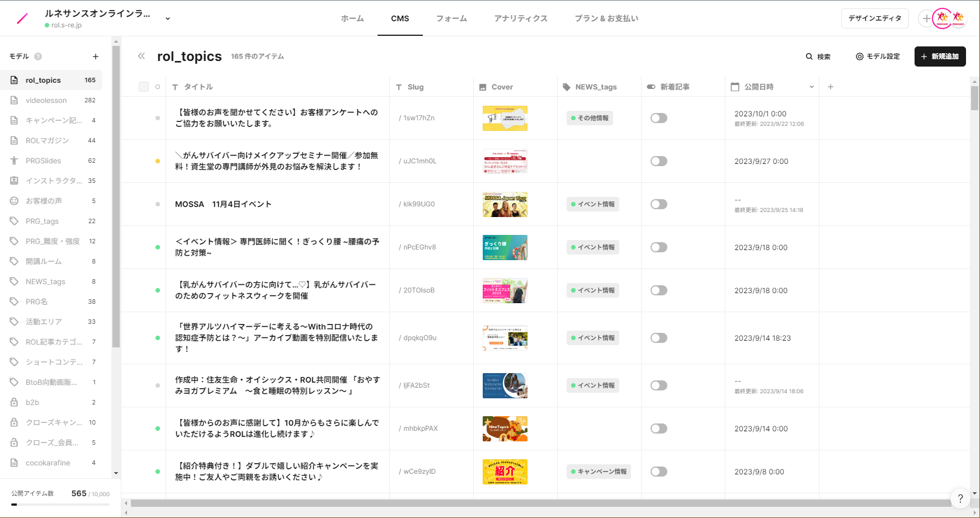Image resolution: width=980 pixels, height=518 pixels.
Task: Open the 公開日時 column sort dropdown
Action: pyautogui.click(x=812, y=87)
